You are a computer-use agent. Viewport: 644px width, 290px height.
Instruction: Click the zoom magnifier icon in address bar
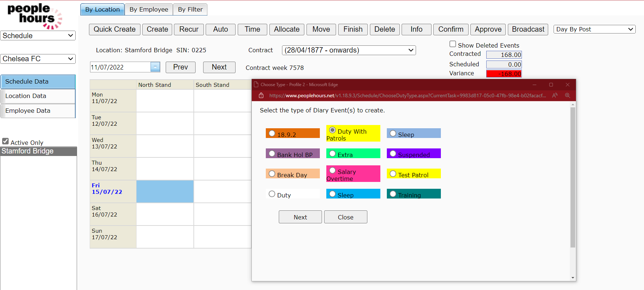click(567, 95)
